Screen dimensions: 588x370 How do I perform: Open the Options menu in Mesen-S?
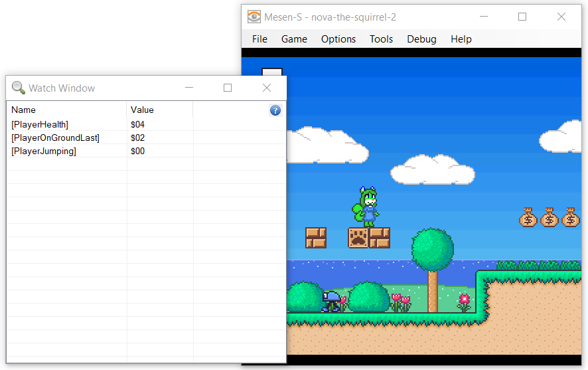pyautogui.click(x=338, y=39)
